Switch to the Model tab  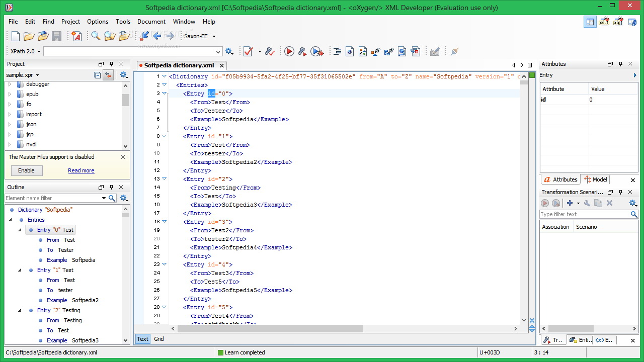click(x=596, y=179)
